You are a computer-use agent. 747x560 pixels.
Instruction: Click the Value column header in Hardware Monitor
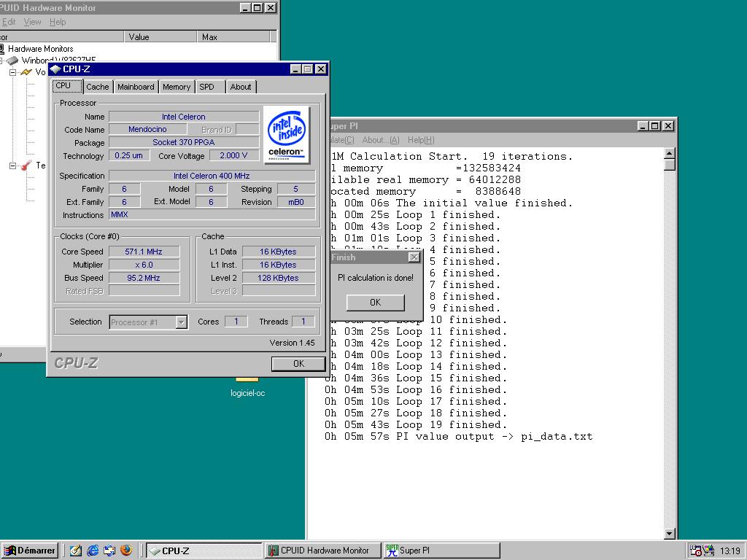[160, 36]
